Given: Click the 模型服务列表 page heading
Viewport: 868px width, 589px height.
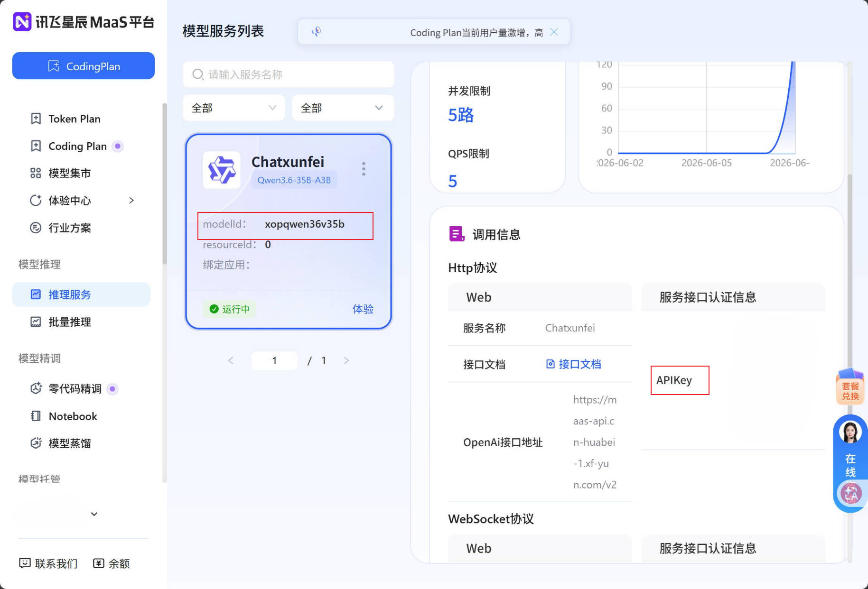Looking at the screenshot, I should (x=223, y=31).
